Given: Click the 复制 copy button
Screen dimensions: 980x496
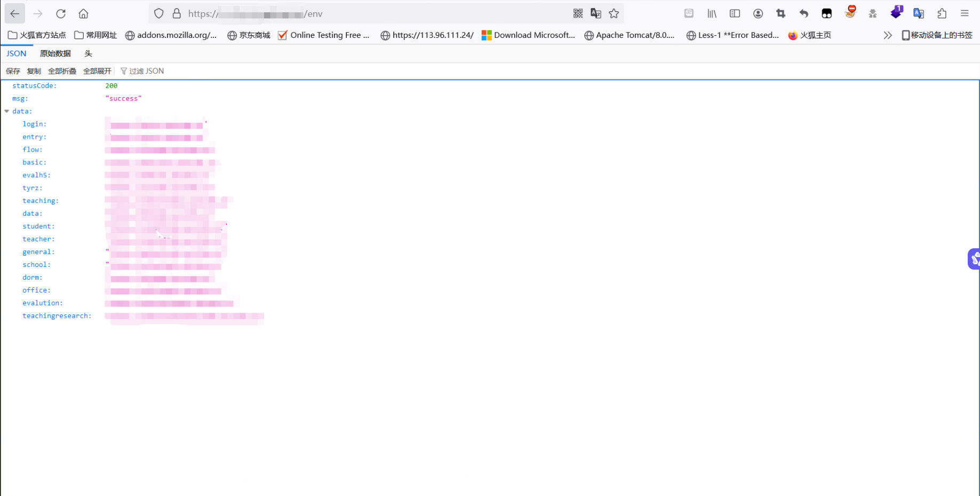Looking at the screenshot, I should pos(34,71).
